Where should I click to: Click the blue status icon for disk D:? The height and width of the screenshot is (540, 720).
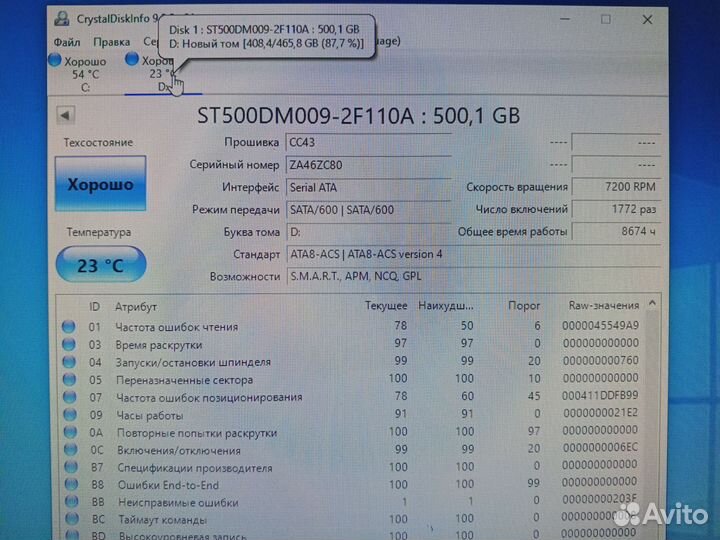coord(131,60)
